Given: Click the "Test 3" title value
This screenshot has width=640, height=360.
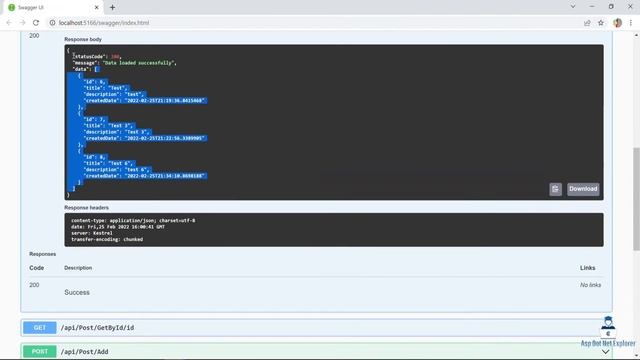Looking at the screenshot, I should click(120, 126).
